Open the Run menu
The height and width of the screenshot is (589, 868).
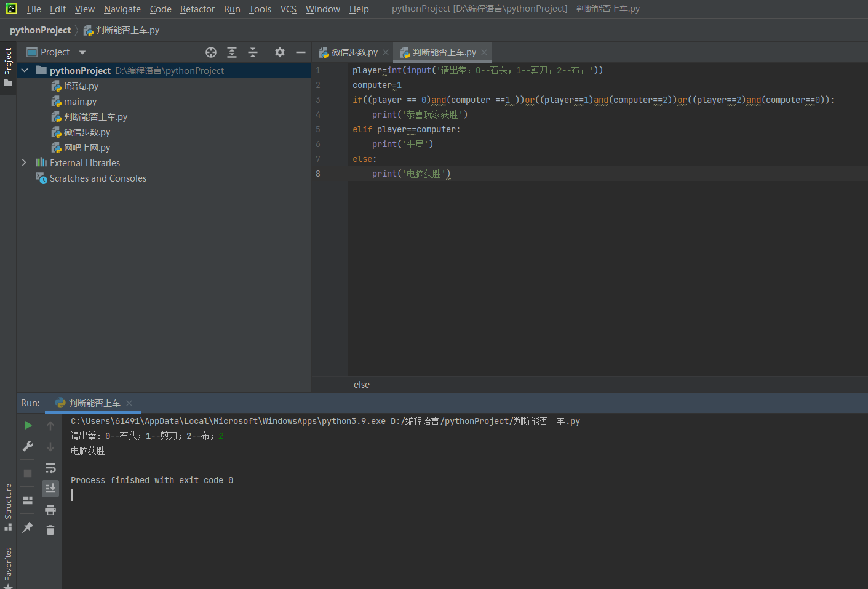(232, 9)
